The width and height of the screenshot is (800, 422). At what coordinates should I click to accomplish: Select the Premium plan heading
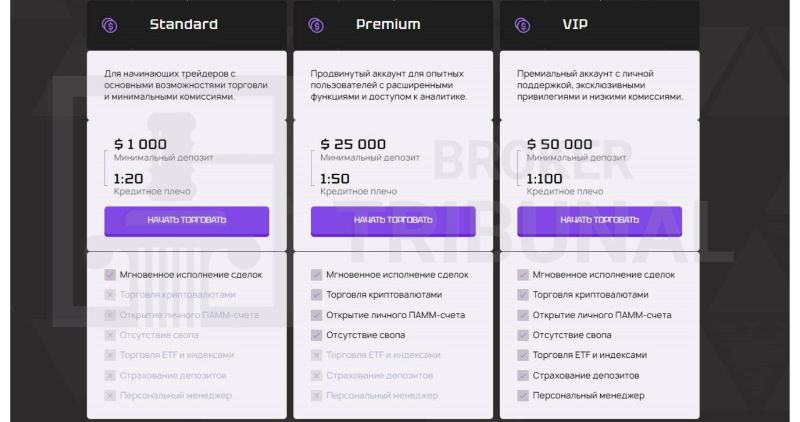388,24
